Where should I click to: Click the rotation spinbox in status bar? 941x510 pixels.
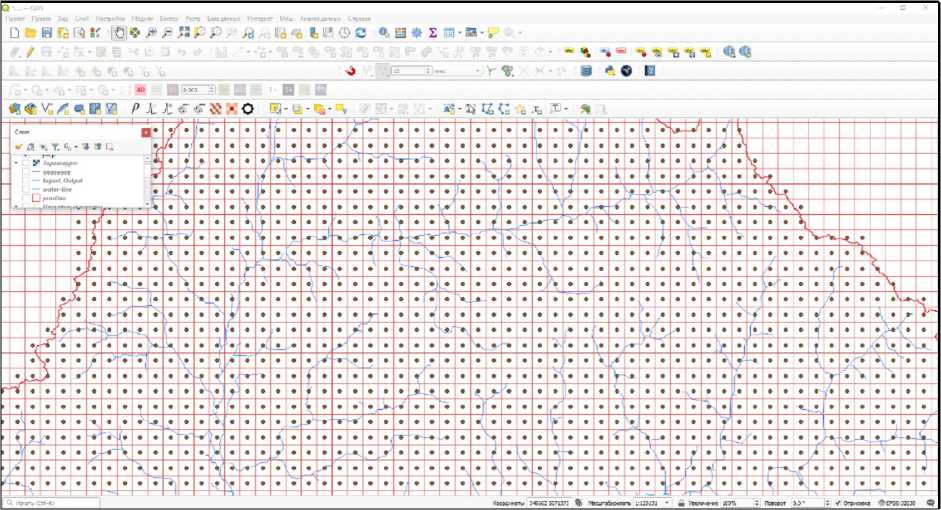(x=810, y=503)
